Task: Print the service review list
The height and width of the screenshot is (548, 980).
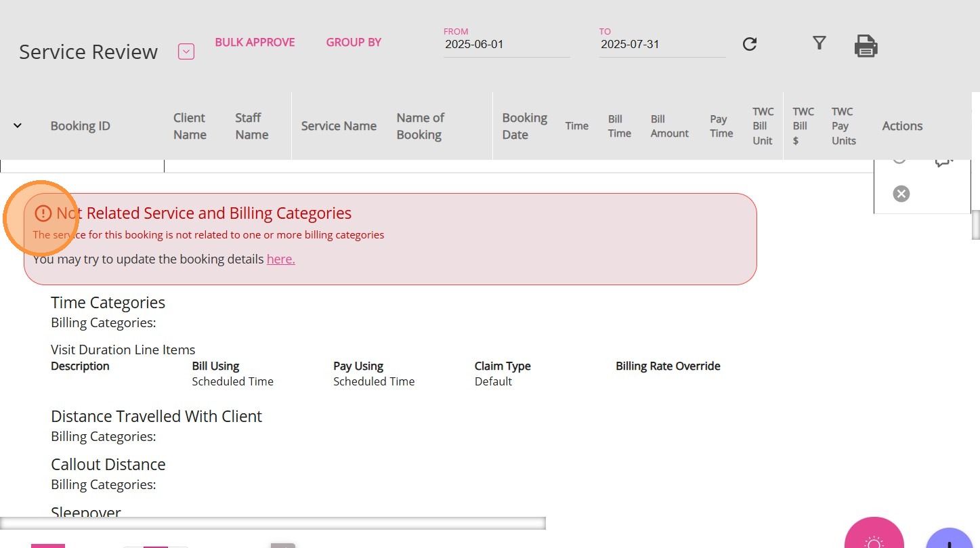Action: tap(866, 46)
